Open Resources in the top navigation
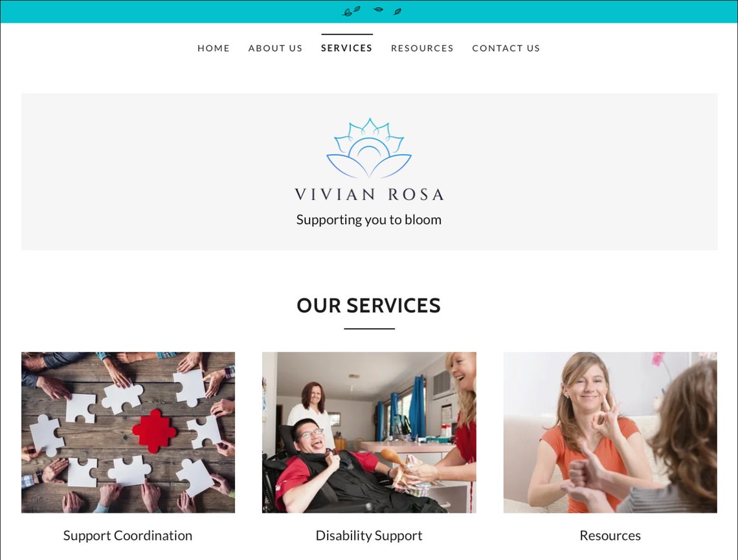The height and width of the screenshot is (560, 738). [422, 48]
